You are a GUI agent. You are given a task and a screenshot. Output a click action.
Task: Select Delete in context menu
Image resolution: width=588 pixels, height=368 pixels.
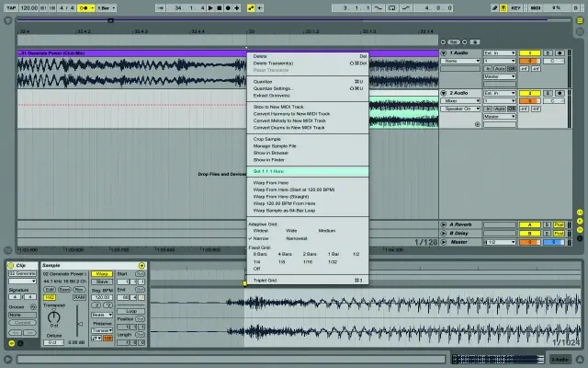pyautogui.click(x=308, y=56)
